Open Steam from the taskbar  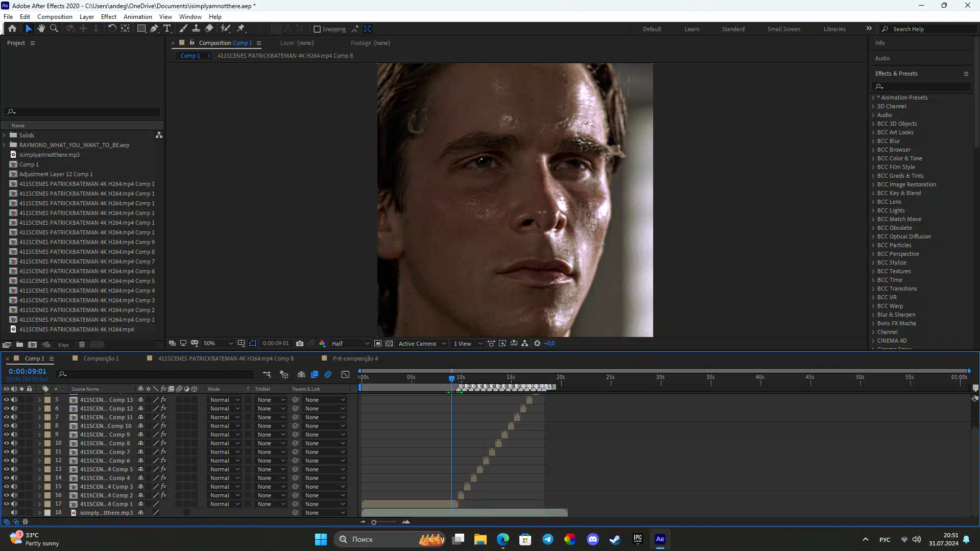(x=615, y=539)
